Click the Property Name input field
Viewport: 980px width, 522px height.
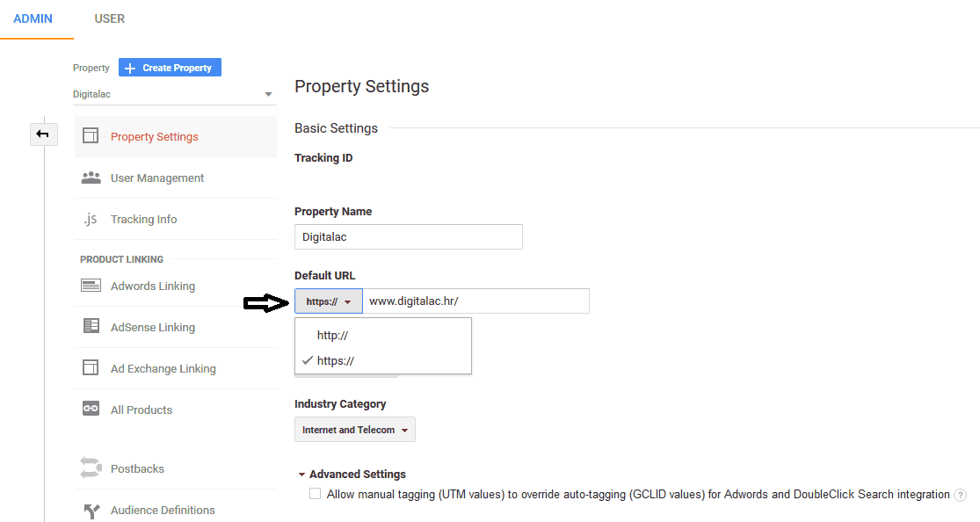(408, 236)
